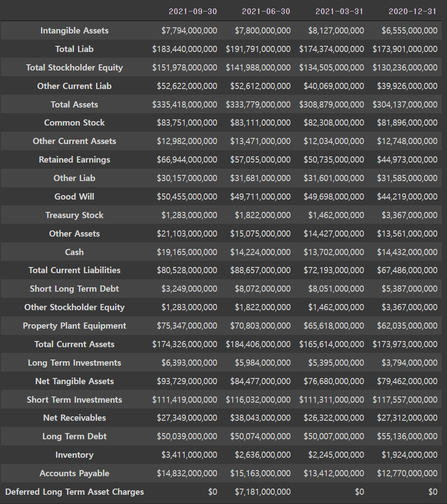Click the Net Receivables row label
Screen dimensions: 447x504
pyautogui.click(x=74, y=418)
